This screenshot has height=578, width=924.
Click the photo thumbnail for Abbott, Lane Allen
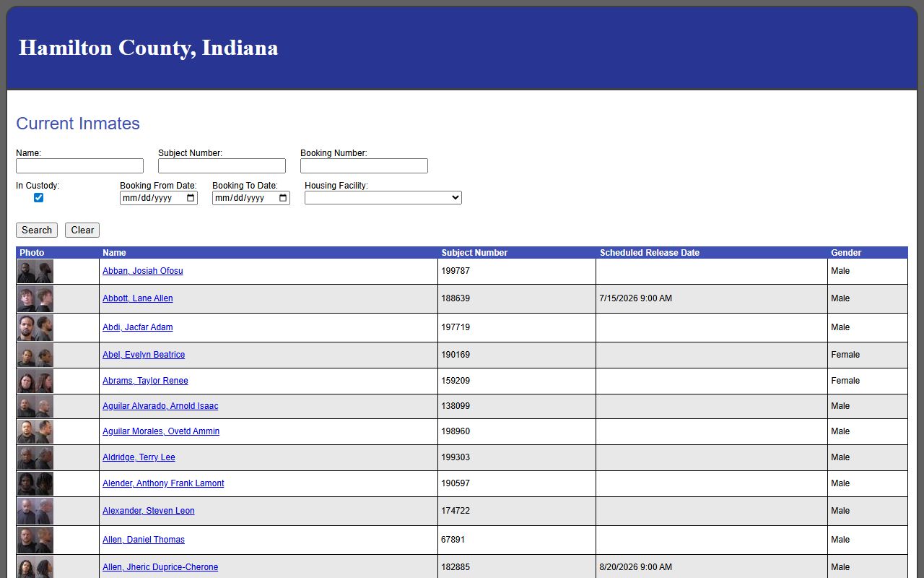click(35, 299)
